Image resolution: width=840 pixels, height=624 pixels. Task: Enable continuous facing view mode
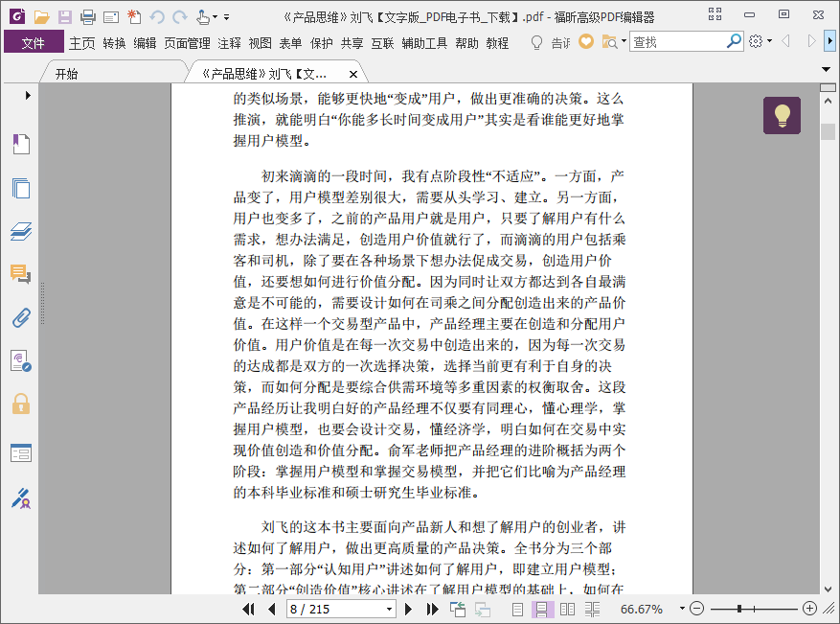click(x=592, y=609)
